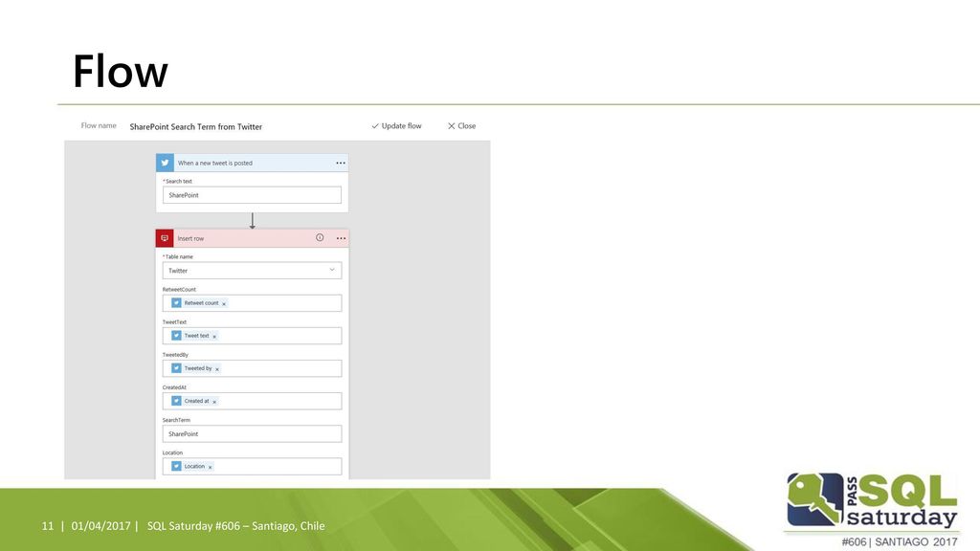Click the Update flow button
Screen dimensions: 980x551
[396, 126]
